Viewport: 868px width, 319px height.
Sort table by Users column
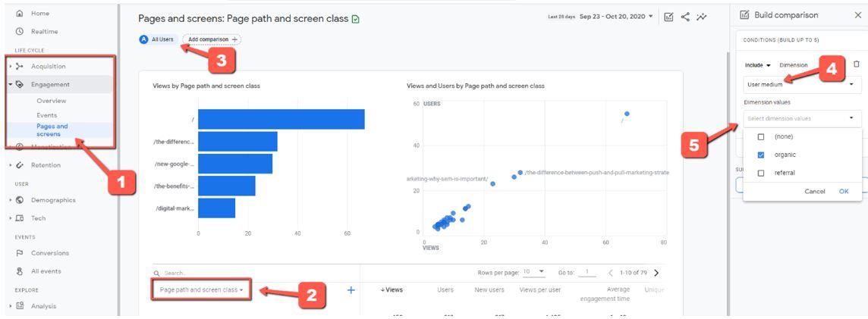coord(445,289)
